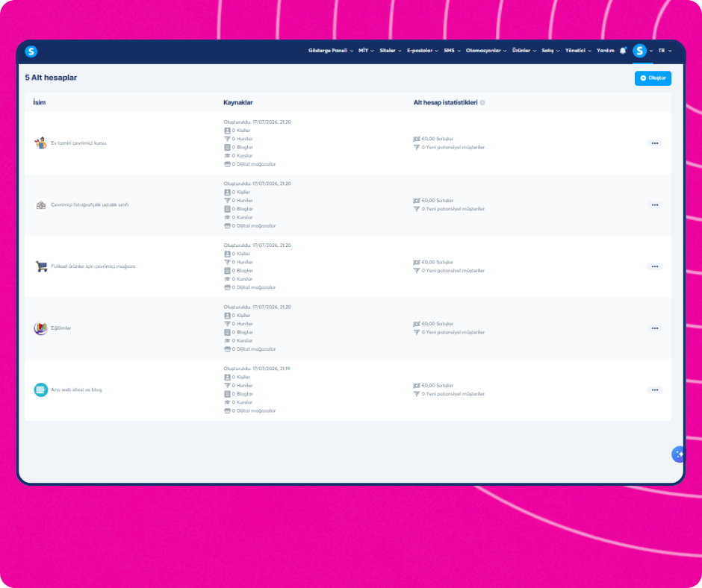Expand the E-postalar menu
The height and width of the screenshot is (588, 702).
[x=422, y=51]
